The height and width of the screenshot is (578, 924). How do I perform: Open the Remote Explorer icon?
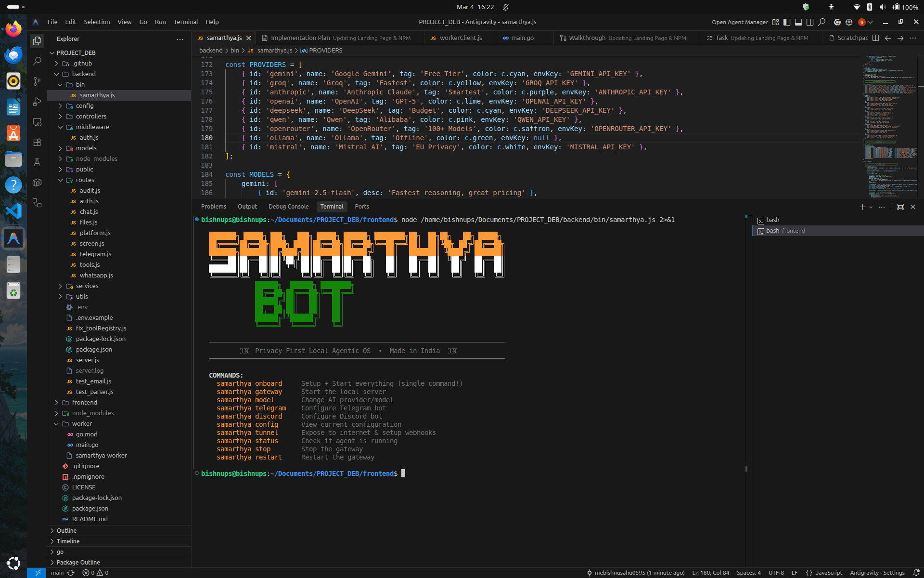click(37, 122)
